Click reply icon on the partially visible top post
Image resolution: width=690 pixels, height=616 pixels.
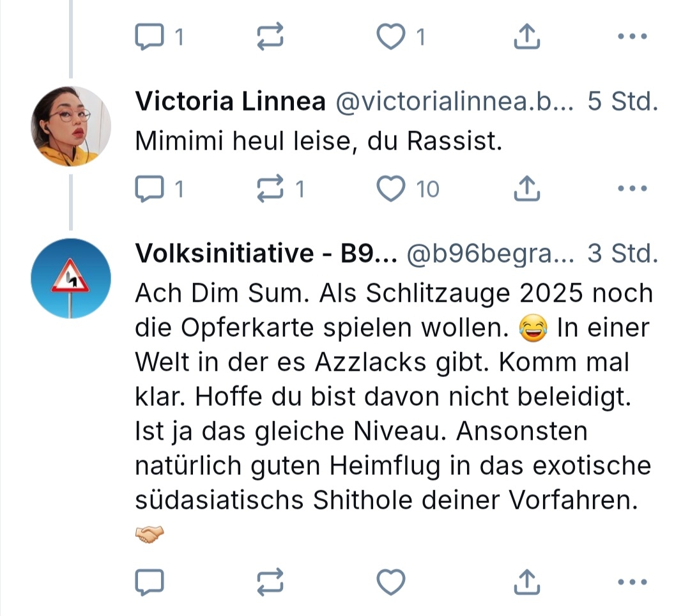coord(149,38)
